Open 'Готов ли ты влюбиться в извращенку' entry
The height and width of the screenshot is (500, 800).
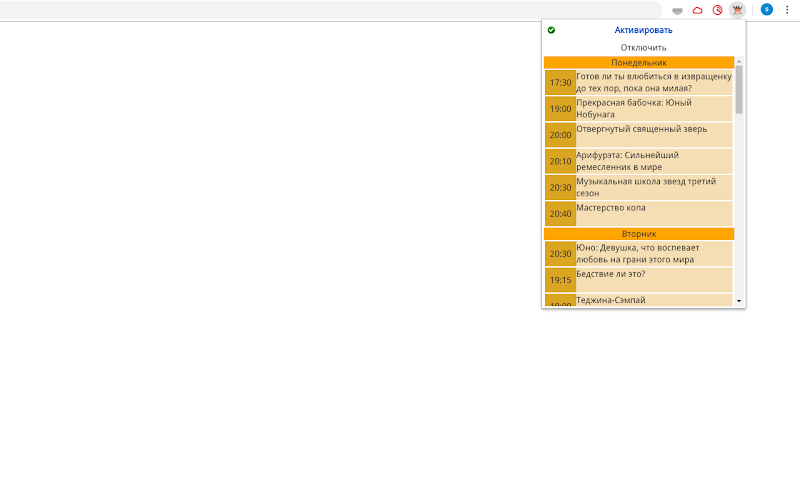coord(654,82)
